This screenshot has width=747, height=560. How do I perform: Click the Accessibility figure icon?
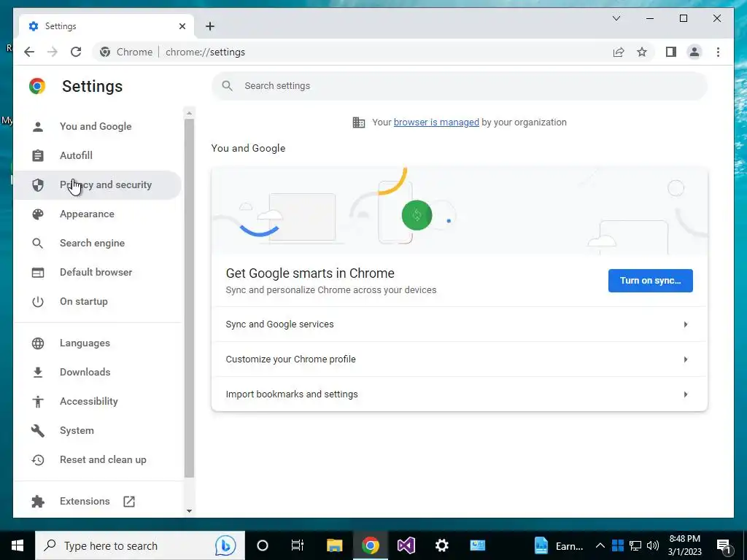pos(38,402)
